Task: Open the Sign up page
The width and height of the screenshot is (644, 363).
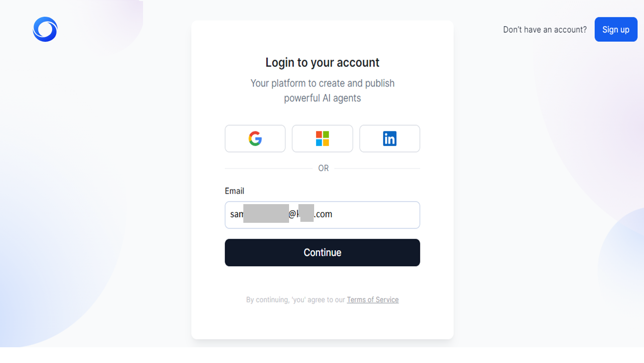Action: (615, 29)
